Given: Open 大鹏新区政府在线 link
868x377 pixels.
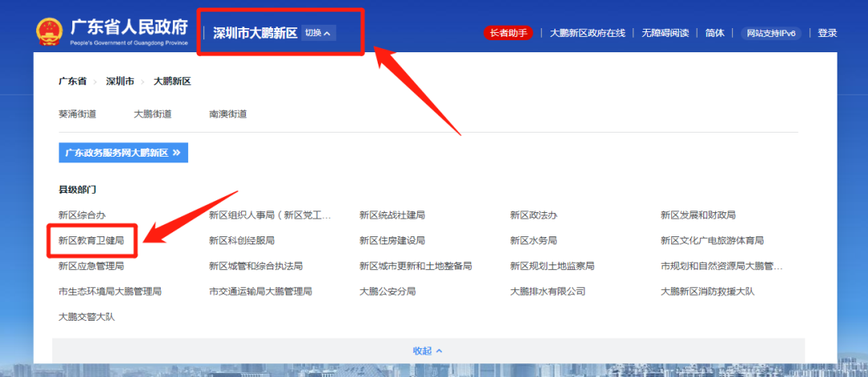Looking at the screenshot, I should (588, 33).
